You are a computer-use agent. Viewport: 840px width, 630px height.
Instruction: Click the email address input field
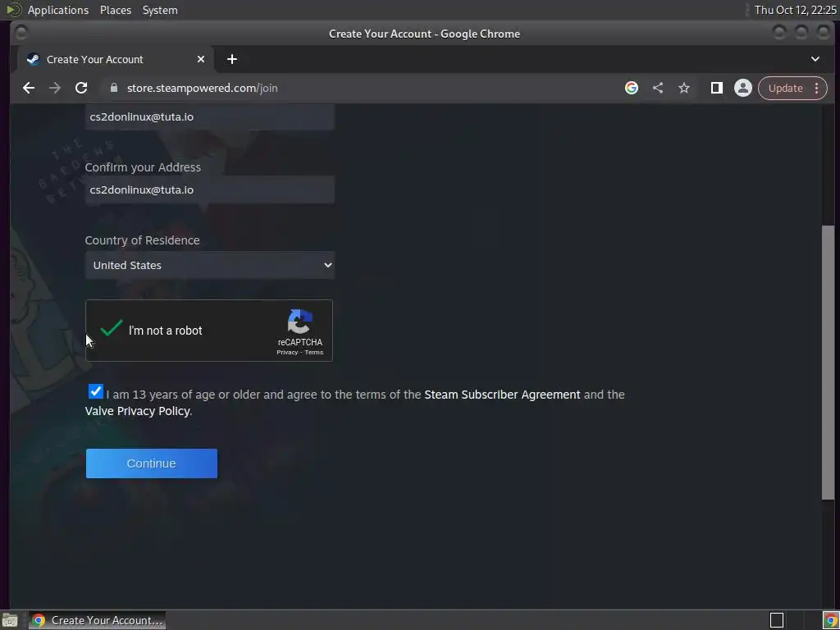209,116
